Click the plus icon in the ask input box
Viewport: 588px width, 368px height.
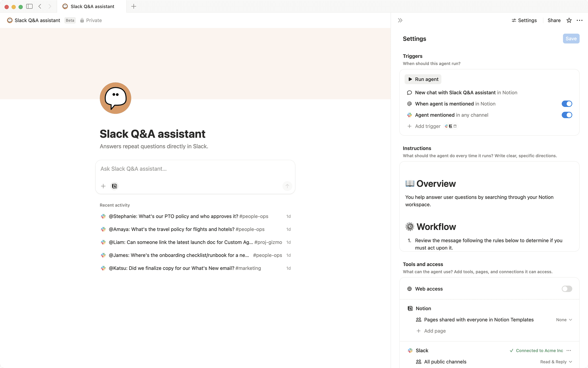tap(103, 186)
